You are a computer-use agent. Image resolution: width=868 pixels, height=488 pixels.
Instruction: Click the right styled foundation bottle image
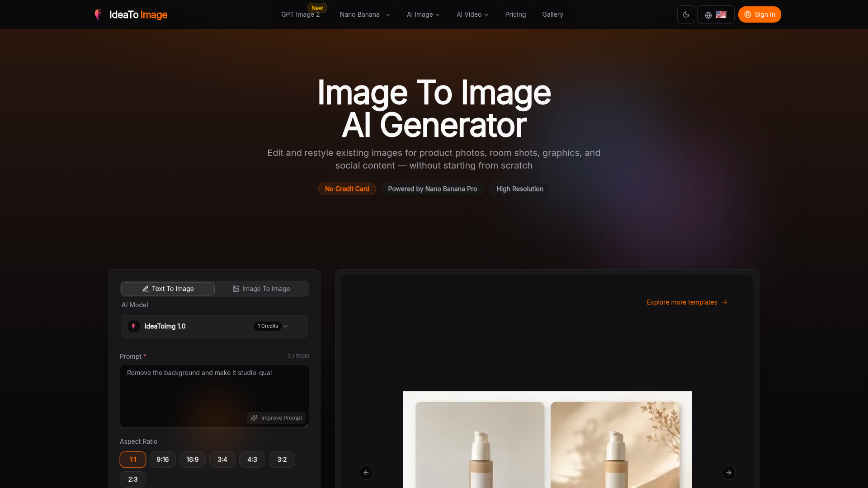tap(615, 445)
